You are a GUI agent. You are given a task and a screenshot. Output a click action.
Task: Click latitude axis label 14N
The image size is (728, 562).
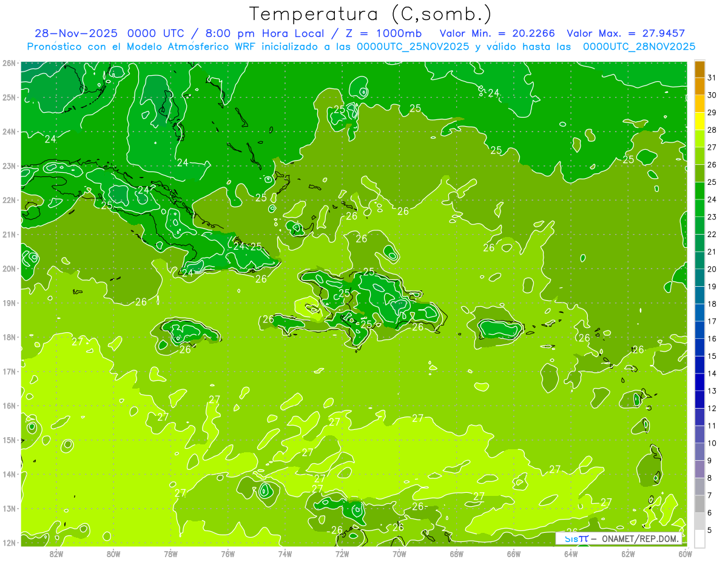click(8, 474)
